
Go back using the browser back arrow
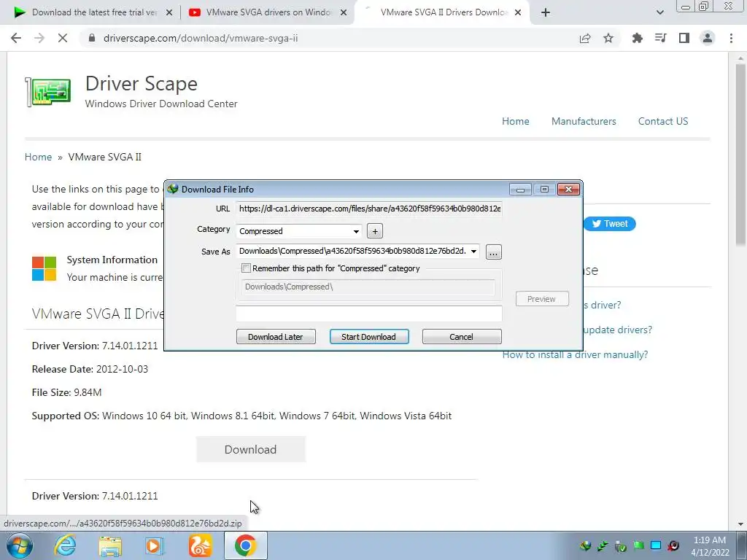(16, 38)
